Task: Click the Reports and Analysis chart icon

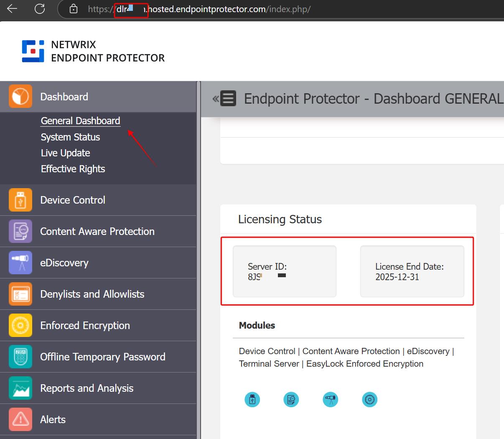Action: [20, 388]
